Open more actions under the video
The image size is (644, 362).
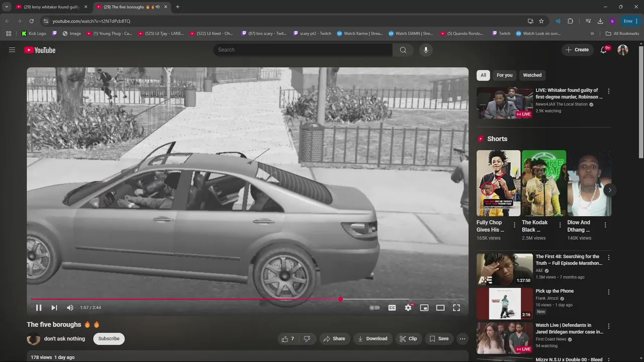click(x=462, y=339)
